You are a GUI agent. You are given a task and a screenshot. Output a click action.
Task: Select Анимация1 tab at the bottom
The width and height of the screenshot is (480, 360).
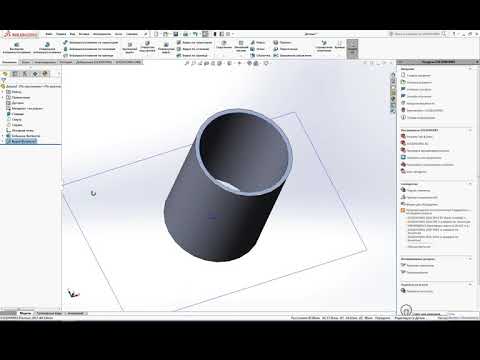(x=76, y=313)
